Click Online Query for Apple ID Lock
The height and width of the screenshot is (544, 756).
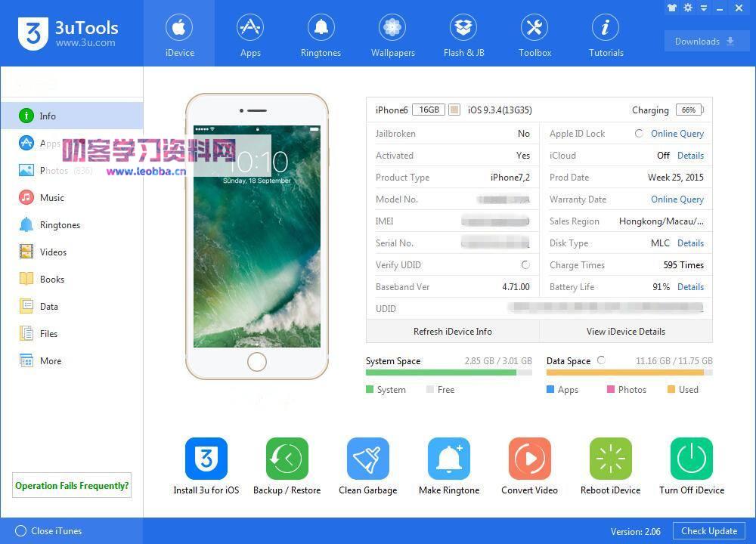677,134
